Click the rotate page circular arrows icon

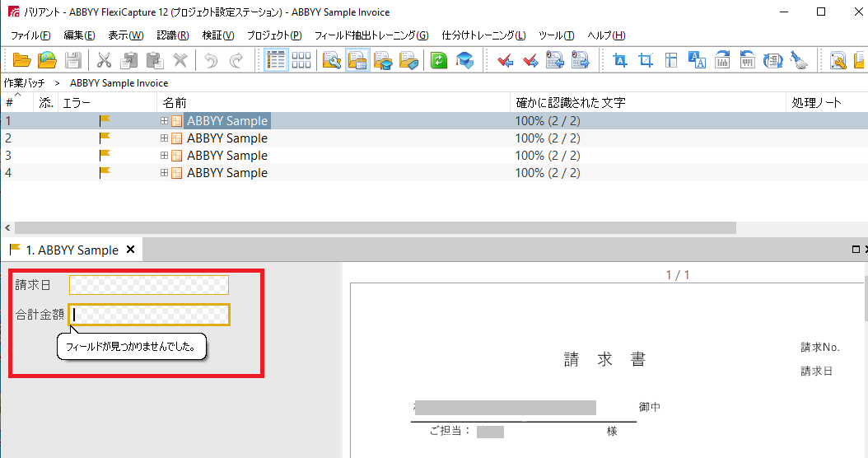click(772, 60)
